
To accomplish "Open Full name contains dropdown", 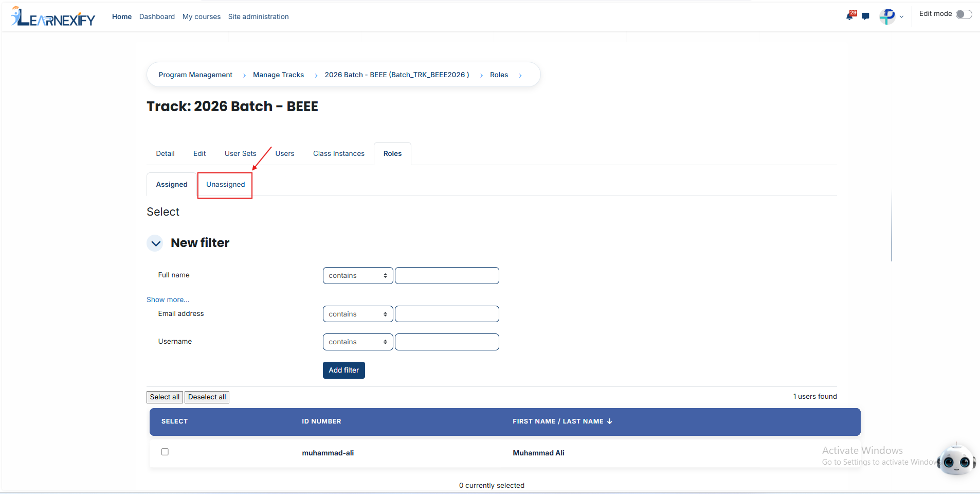I will tap(358, 275).
